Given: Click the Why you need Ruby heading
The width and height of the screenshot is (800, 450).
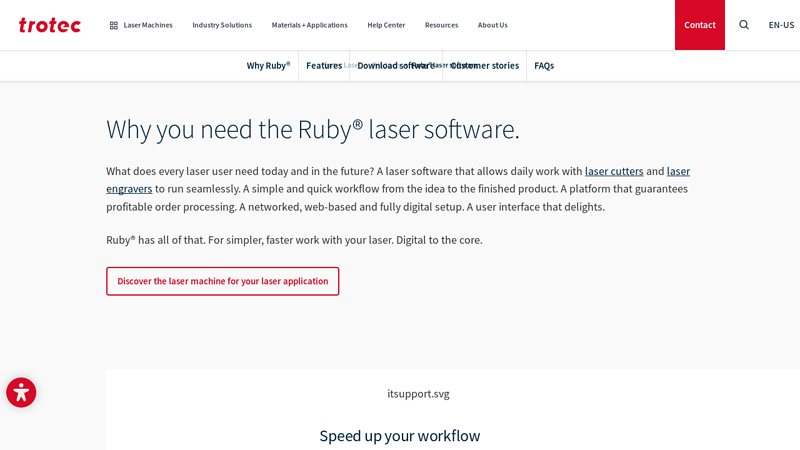Looking at the screenshot, I should pyautogui.click(x=313, y=130).
